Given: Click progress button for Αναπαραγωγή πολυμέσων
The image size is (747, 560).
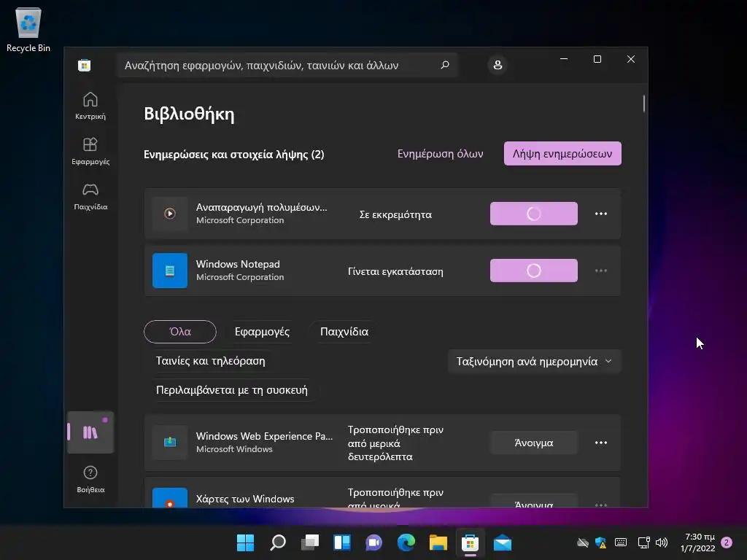Looking at the screenshot, I should (x=533, y=214).
